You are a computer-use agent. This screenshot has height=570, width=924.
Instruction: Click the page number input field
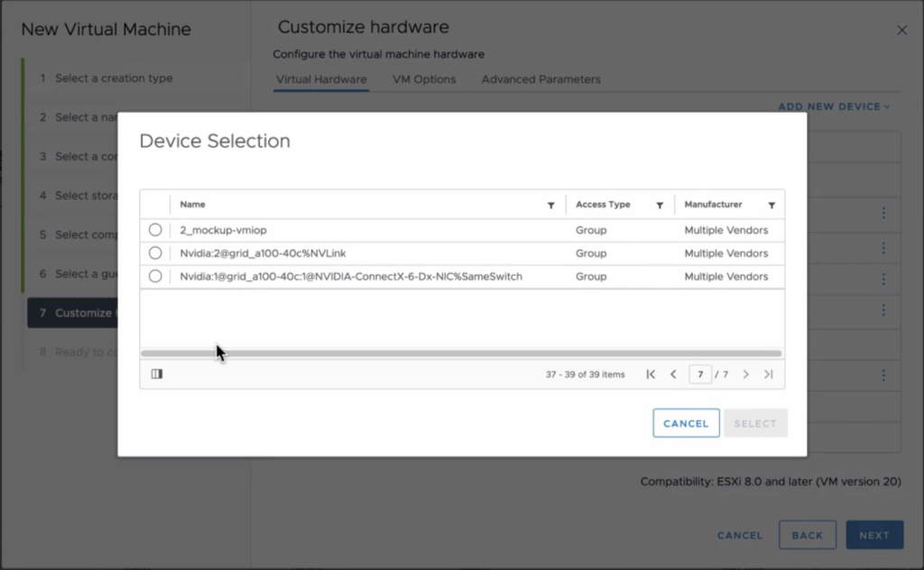pos(699,374)
